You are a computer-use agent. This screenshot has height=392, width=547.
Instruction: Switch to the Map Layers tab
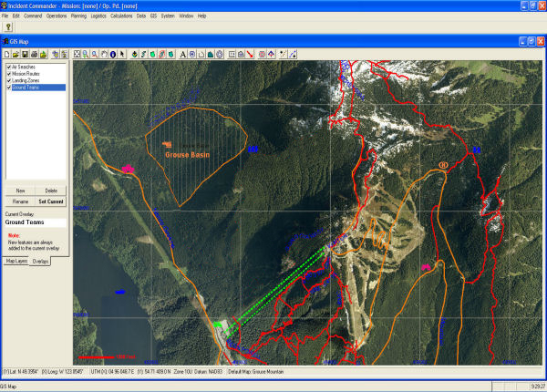pos(16,261)
